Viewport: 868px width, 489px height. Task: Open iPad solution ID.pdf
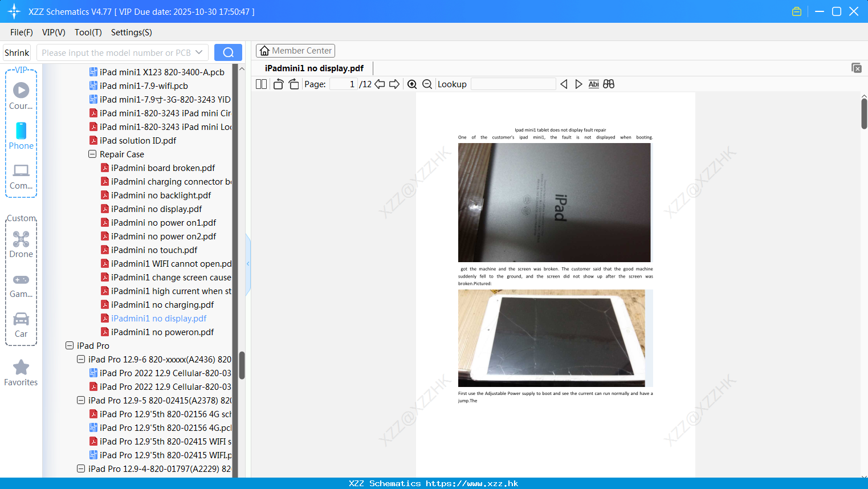pos(133,140)
